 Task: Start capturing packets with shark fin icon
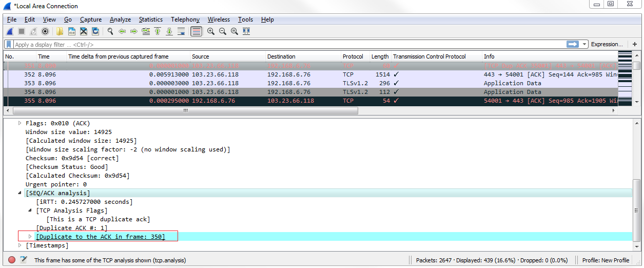coord(10,31)
